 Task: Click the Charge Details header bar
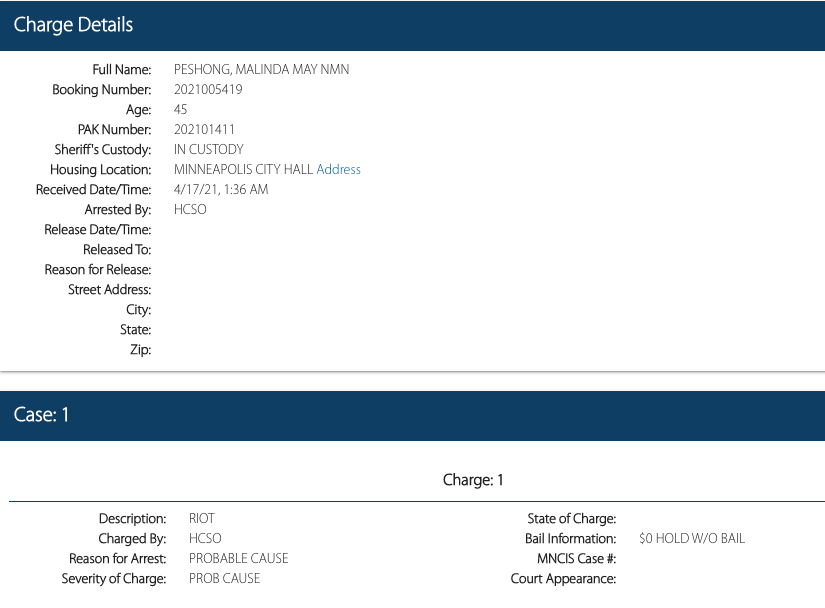tap(412, 25)
